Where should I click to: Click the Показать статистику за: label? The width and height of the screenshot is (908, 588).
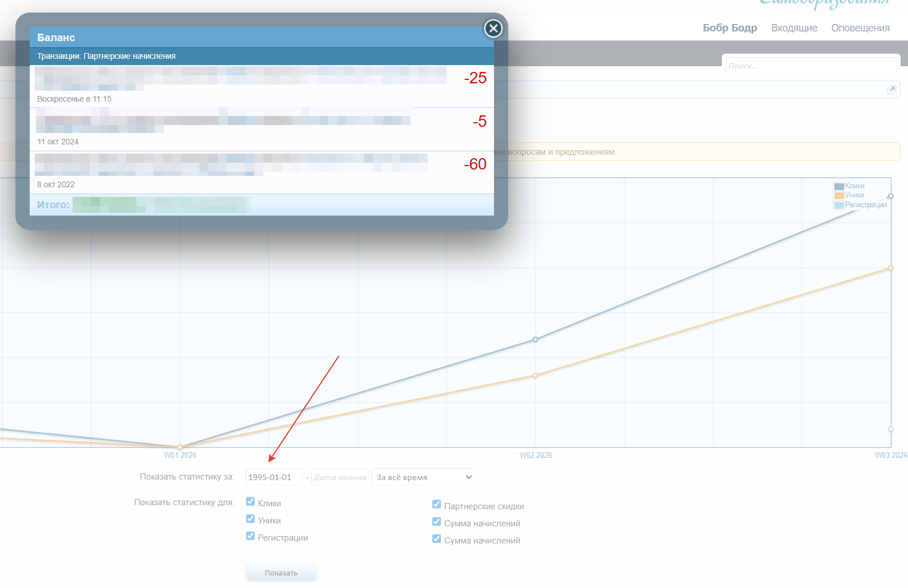pos(187,477)
